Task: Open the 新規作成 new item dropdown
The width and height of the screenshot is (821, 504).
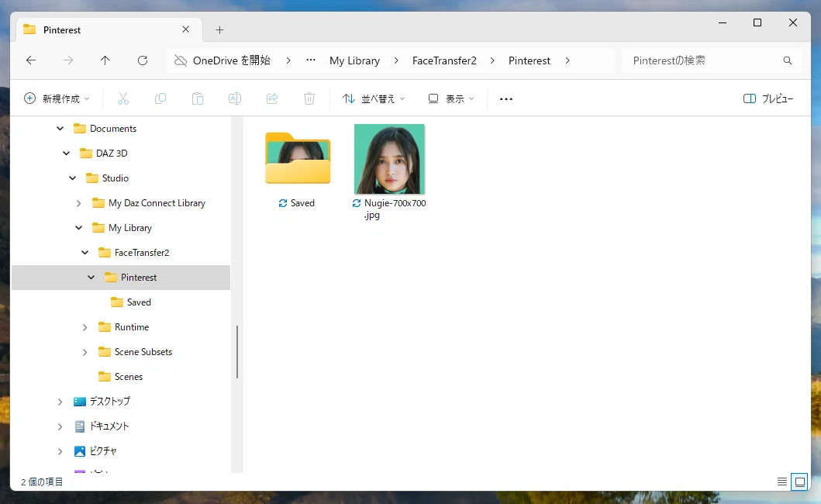Action: [57, 98]
